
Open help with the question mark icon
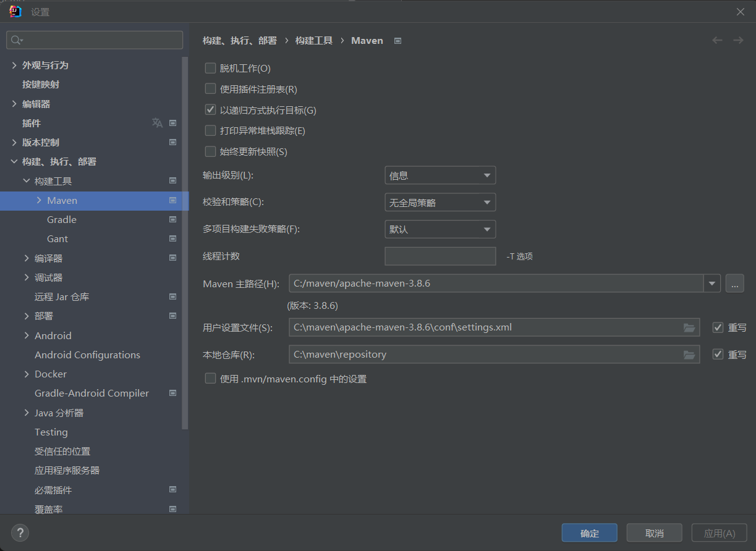point(20,532)
